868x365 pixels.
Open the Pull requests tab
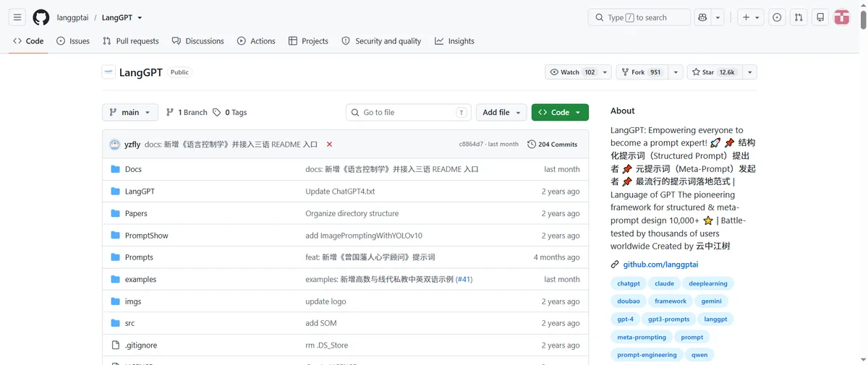(x=131, y=41)
